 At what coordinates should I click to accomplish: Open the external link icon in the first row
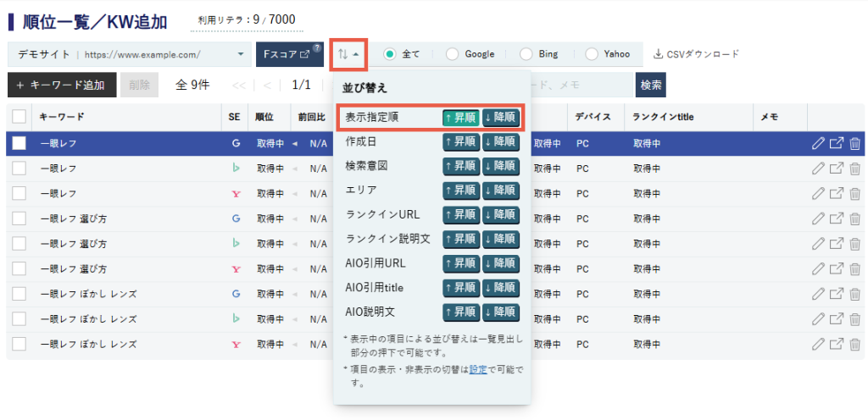pos(837,144)
